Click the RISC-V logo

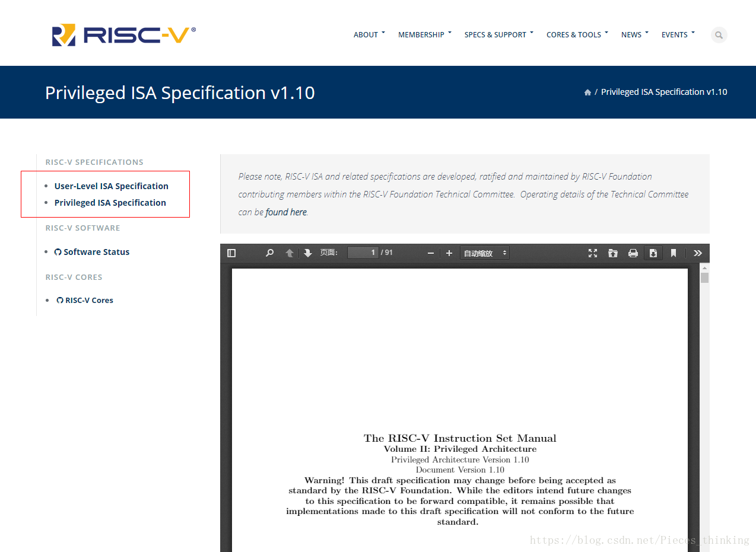coord(123,35)
